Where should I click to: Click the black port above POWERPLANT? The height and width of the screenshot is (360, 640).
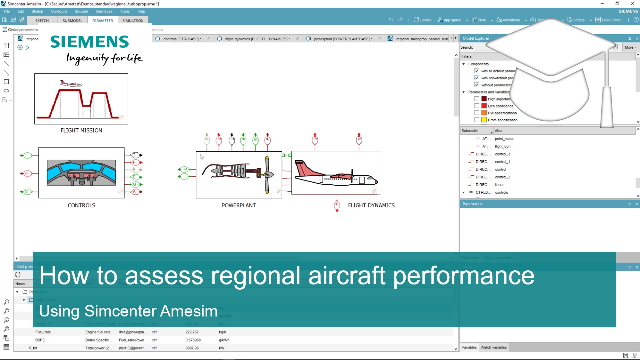point(231,140)
